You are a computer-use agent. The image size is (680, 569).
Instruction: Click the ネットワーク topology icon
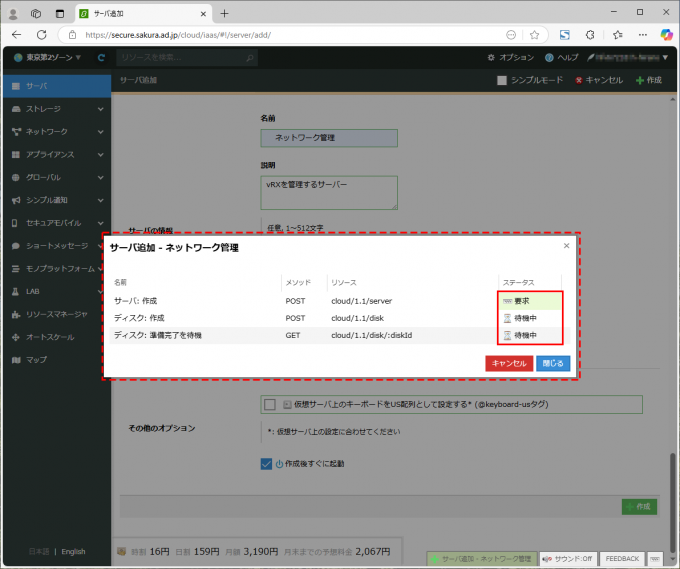click(x=16, y=131)
